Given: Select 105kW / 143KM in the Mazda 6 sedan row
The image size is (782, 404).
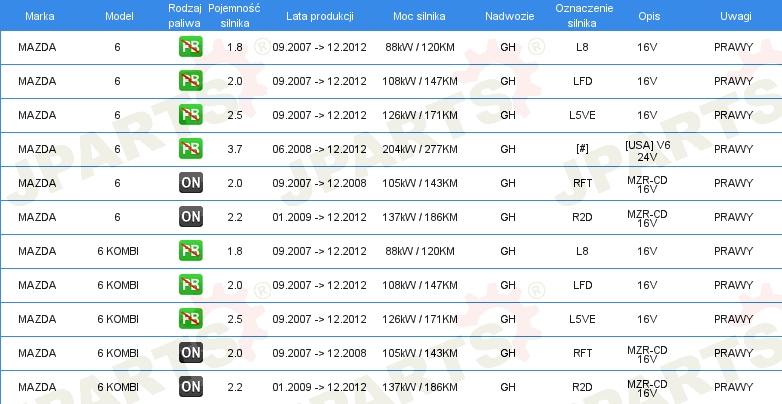Looking at the screenshot, I should click(420, 183).
